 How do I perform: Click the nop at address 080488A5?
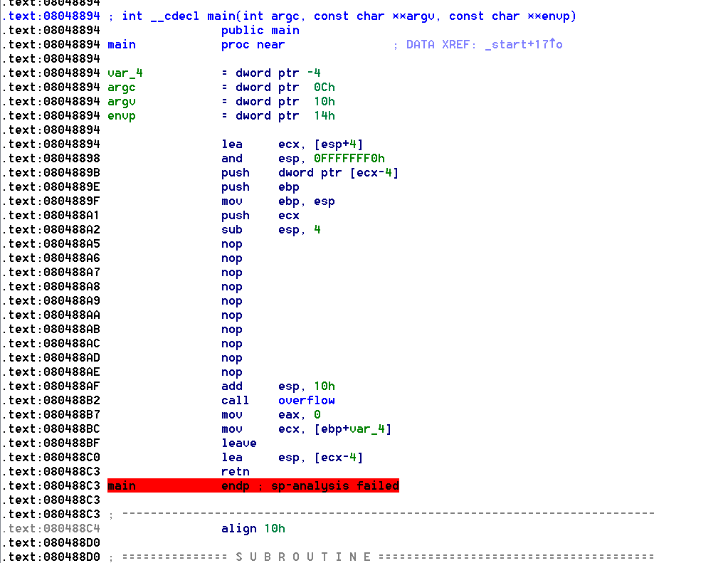pos(231,243)
